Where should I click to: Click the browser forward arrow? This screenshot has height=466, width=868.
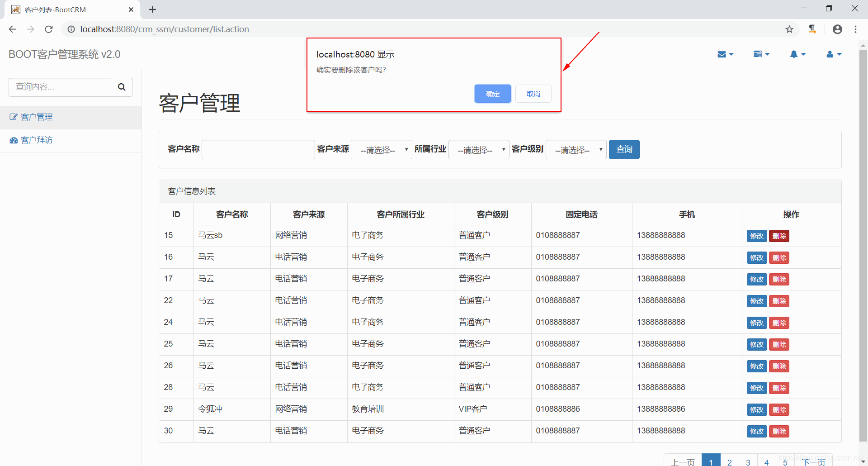pos(30,29)
